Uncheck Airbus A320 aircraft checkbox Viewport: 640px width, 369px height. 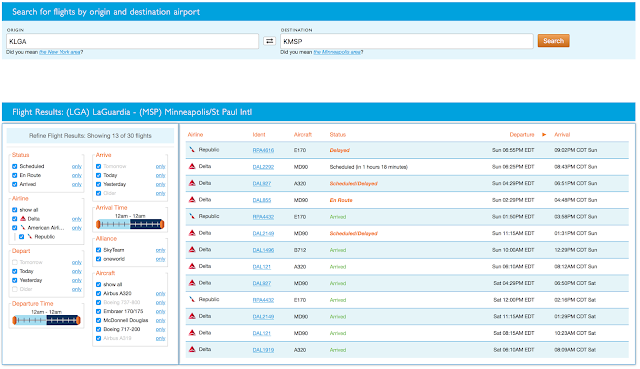click(98, 293)
